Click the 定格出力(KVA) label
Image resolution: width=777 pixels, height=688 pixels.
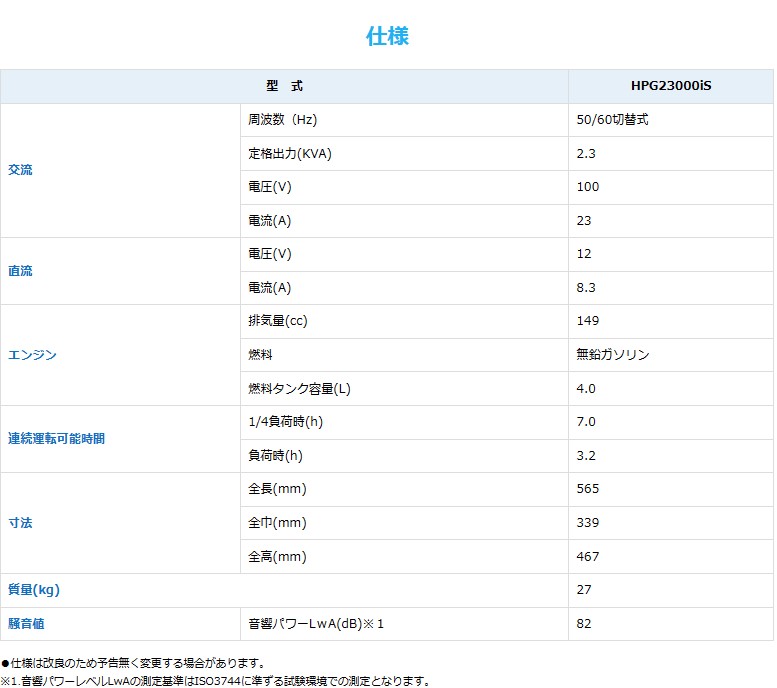(290, 154)
